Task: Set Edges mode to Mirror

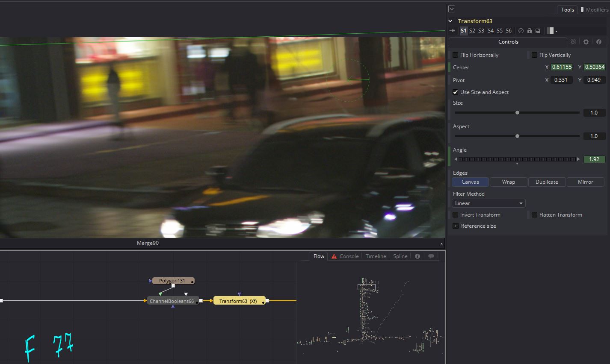Action: point(586,182)
